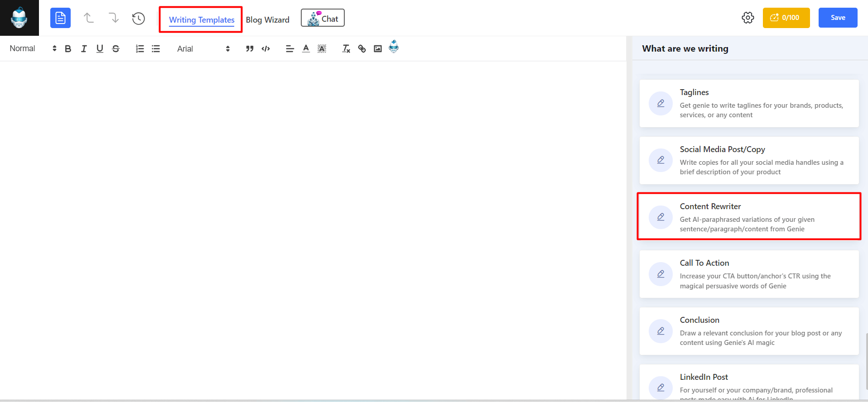Click the 0/100 usage limit button

(786, 18)
